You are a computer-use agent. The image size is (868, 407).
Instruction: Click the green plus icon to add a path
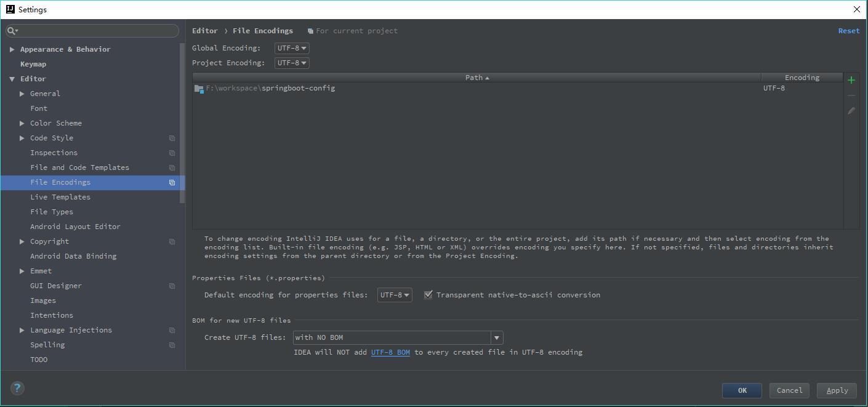(851, 80)
